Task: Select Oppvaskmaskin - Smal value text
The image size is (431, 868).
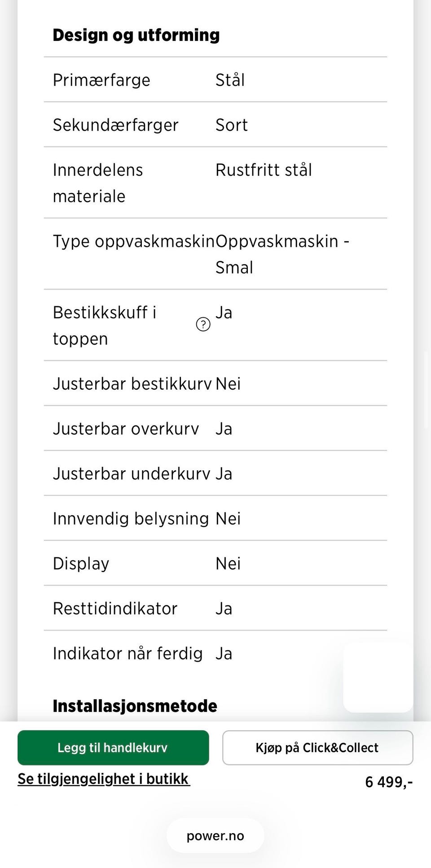Action: pos(282,254)
